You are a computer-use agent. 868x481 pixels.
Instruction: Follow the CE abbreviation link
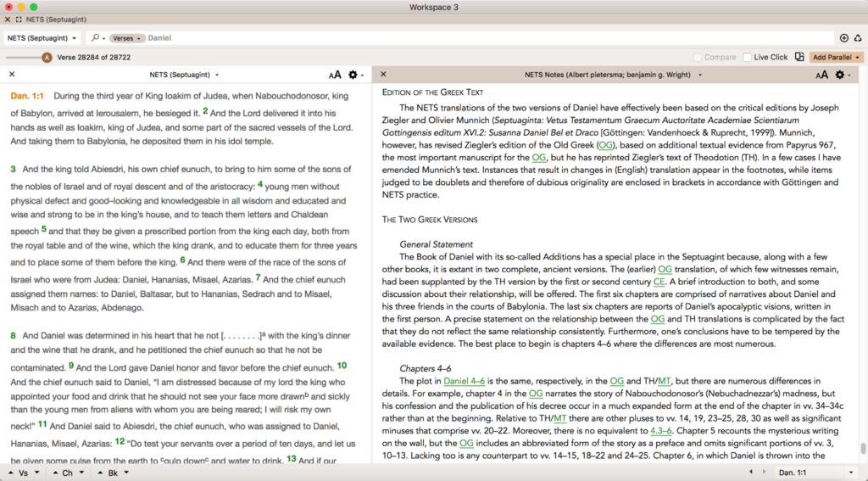659,282
